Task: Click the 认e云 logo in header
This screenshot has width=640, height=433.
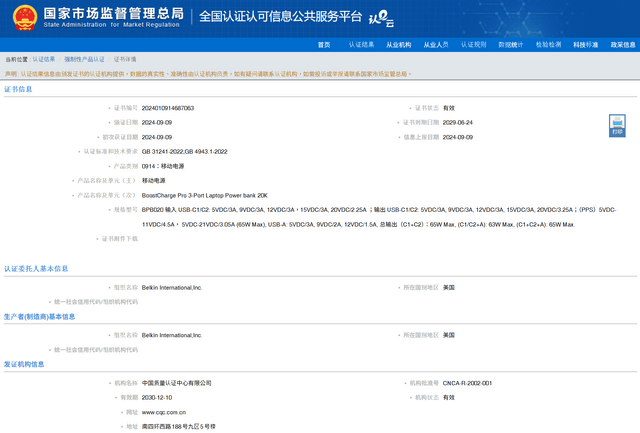Action: [x=381, y=18]
